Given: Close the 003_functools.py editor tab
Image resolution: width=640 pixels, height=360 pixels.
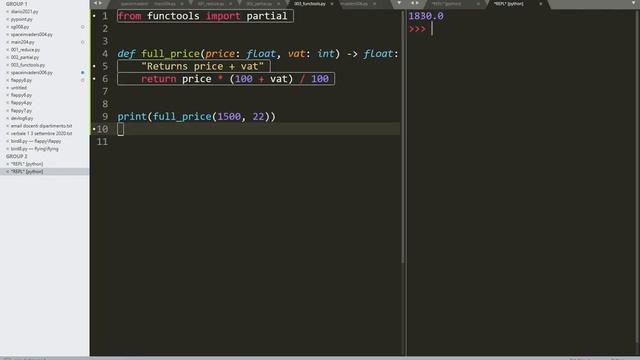Looking at the screenshot, I should coord(332,4).
